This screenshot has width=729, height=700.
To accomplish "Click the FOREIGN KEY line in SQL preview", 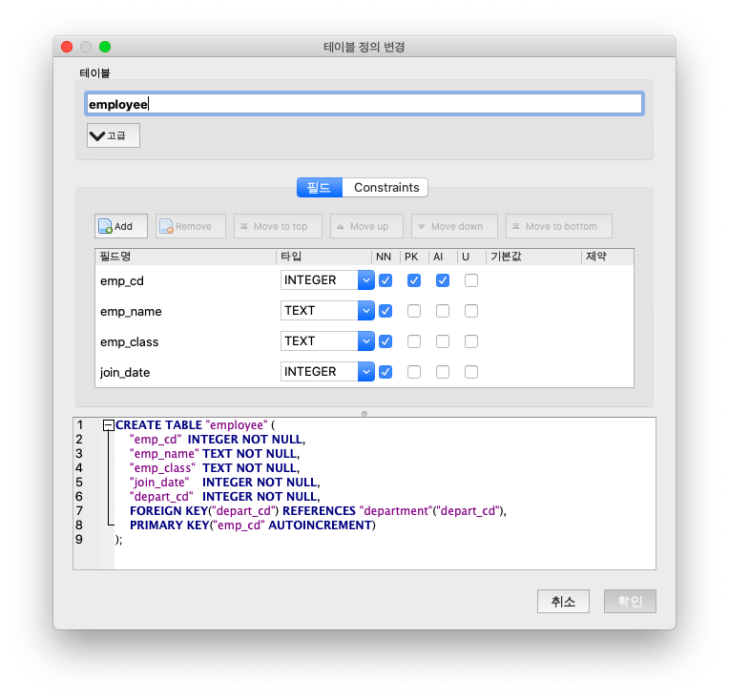I will coord(318,511).
